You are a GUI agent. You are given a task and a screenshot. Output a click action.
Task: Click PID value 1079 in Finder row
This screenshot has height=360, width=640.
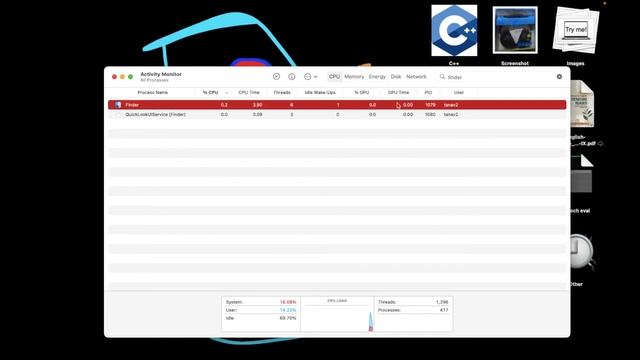(430, 105)
